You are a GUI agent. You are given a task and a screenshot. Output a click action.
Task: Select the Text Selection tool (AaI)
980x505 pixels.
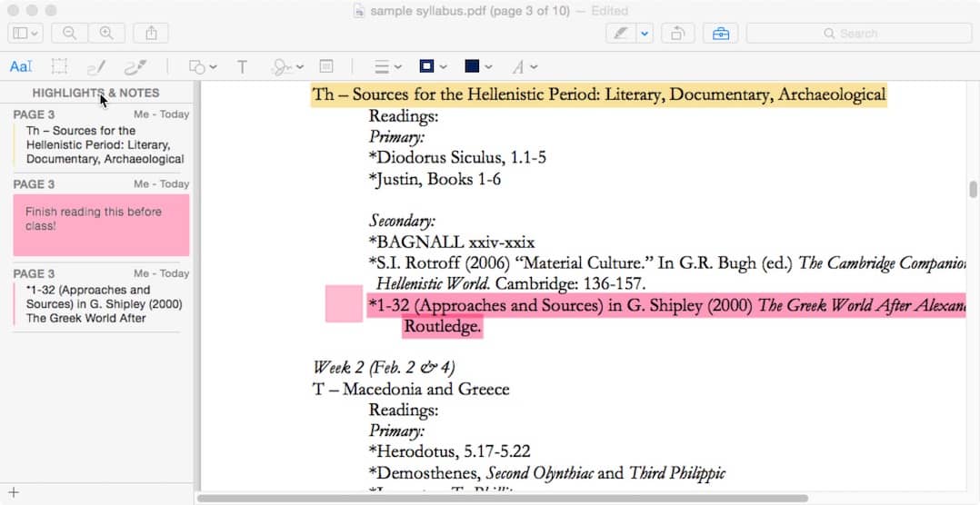[21, 67]
